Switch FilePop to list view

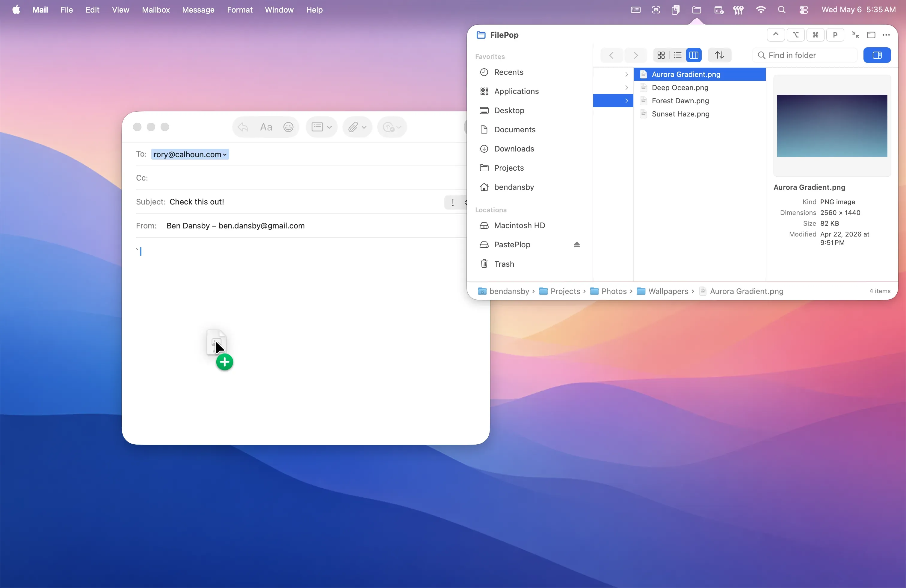[x=677, y=55]
